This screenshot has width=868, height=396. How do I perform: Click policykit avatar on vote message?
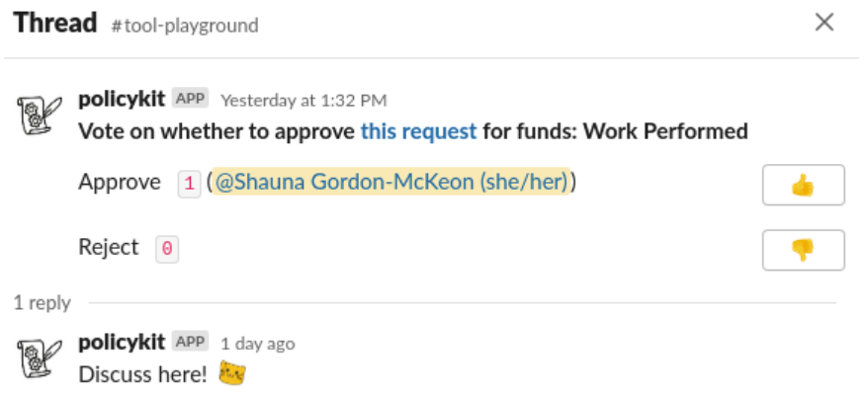click(x=40, y=115)
